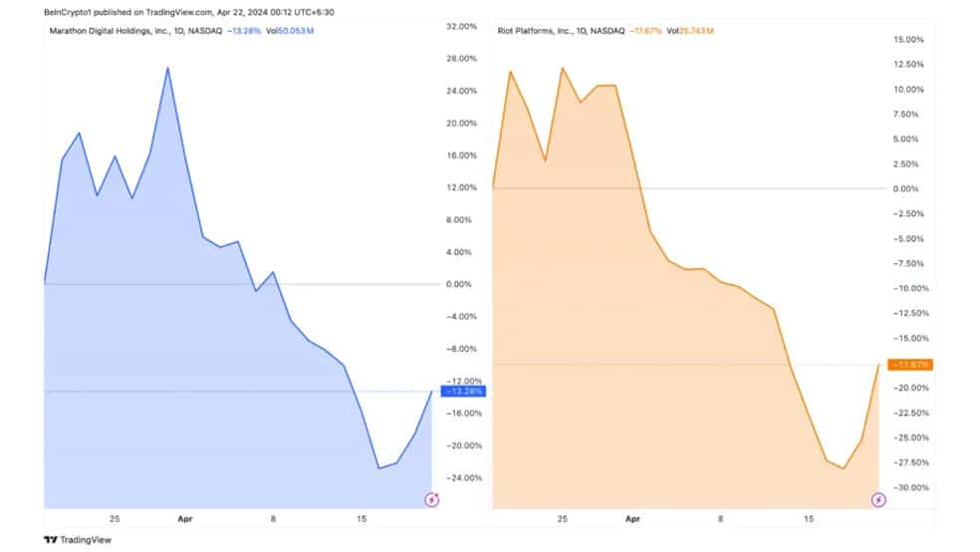This screenshot has width=980, height=552.
Task: Select the orange -17.67% price label
Action: click(x=910, y=365)
